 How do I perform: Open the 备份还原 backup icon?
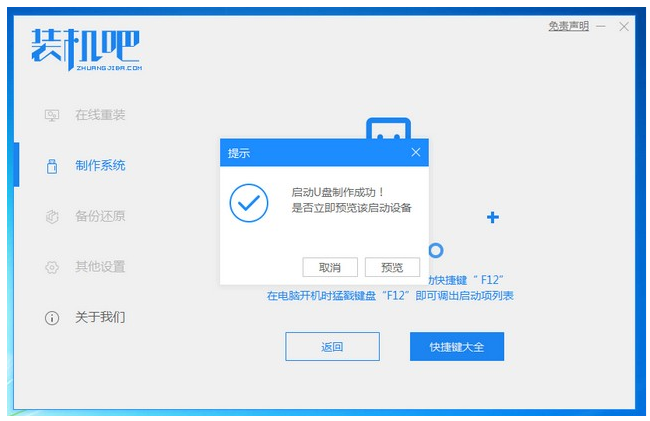coord(52,217)
